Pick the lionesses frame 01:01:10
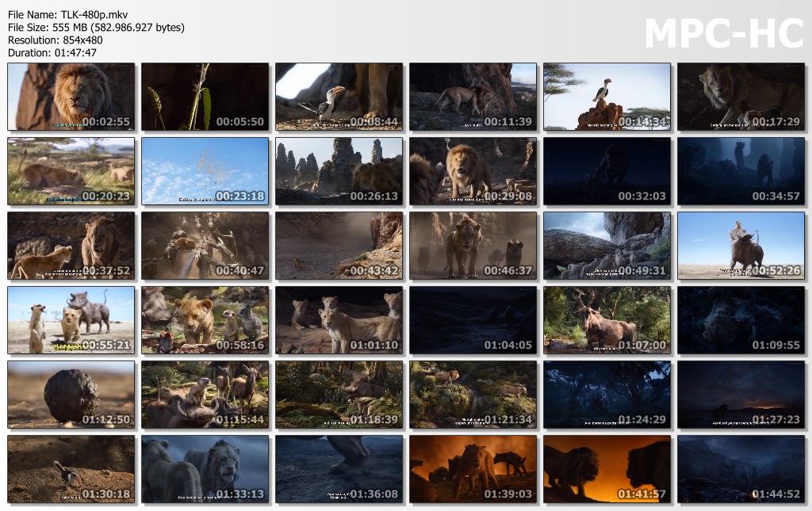This screenshot has height=511, width=812. (x=339, y=320)
